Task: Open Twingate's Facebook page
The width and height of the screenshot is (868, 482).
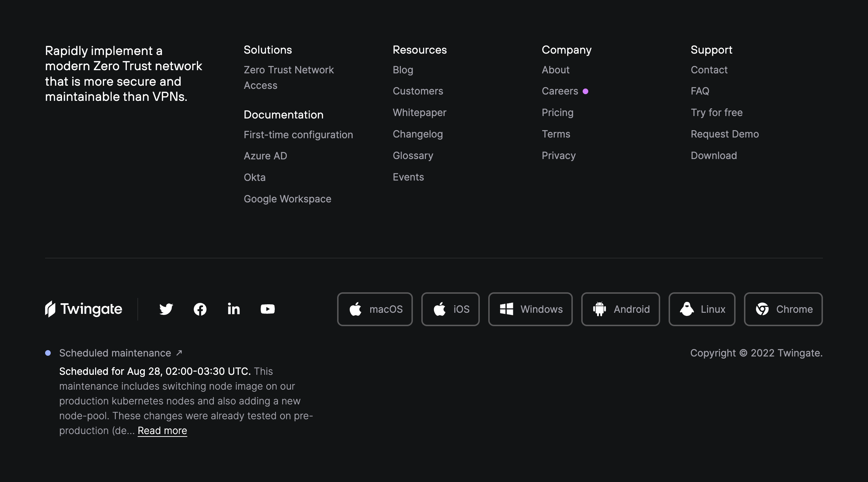Action: [200, 309]
